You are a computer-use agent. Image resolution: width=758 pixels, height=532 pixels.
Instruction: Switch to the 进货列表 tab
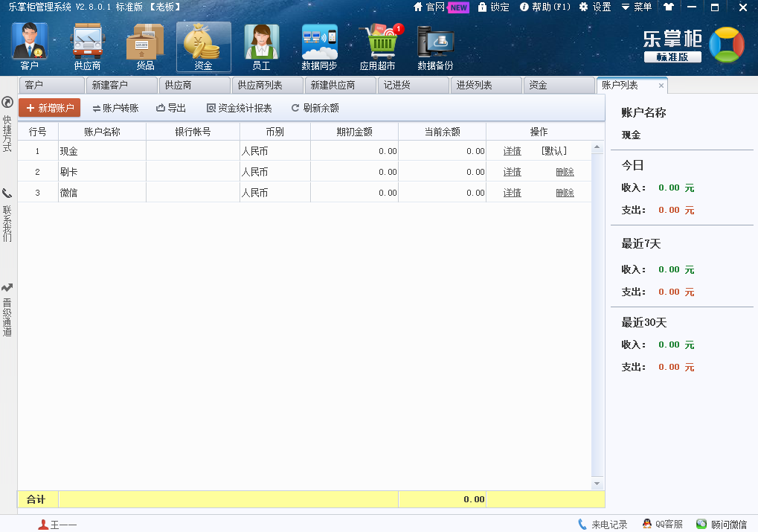(486, 85)
